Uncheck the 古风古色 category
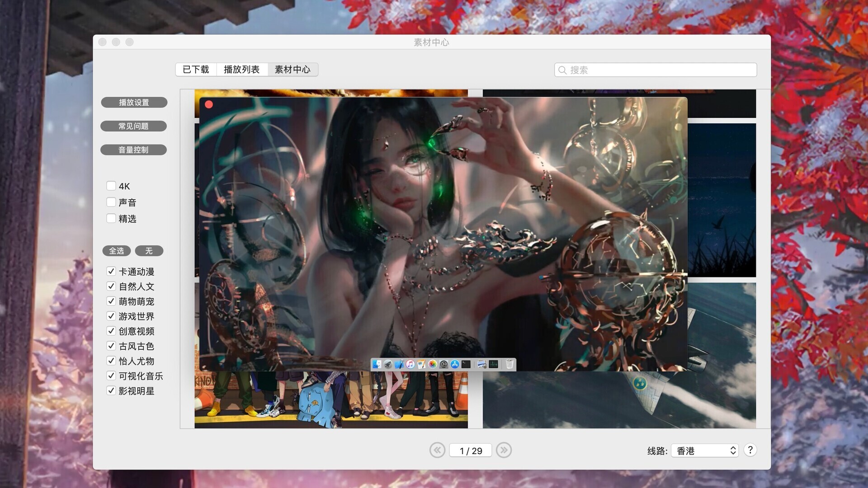Screen dimensions: 868x488 click(111, 346)
